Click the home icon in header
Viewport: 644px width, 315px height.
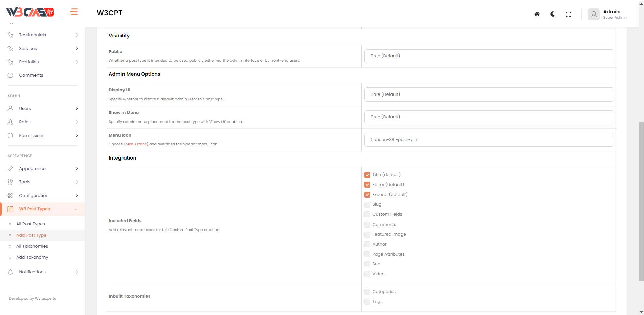(537, 14)
